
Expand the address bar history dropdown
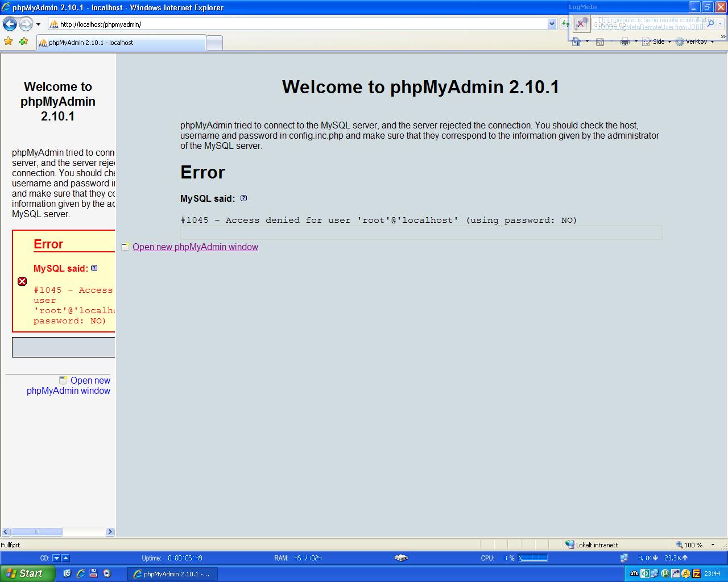coord(552,24)
